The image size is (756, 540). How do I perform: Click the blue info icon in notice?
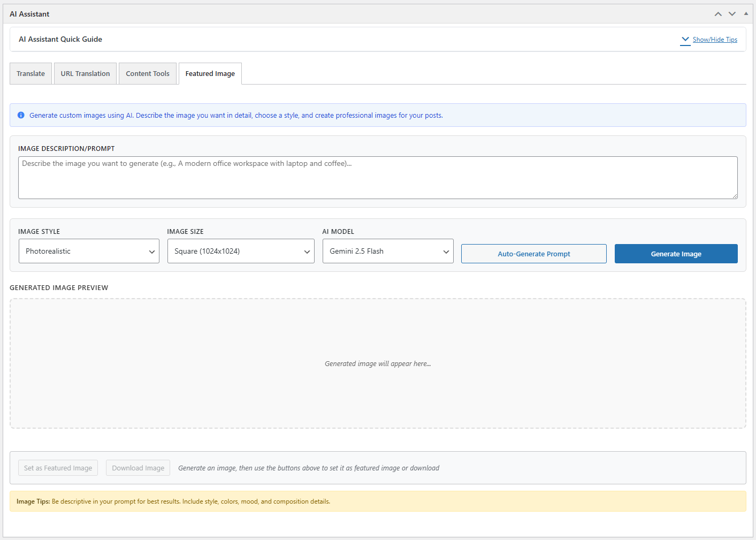(x=21, y=115)
